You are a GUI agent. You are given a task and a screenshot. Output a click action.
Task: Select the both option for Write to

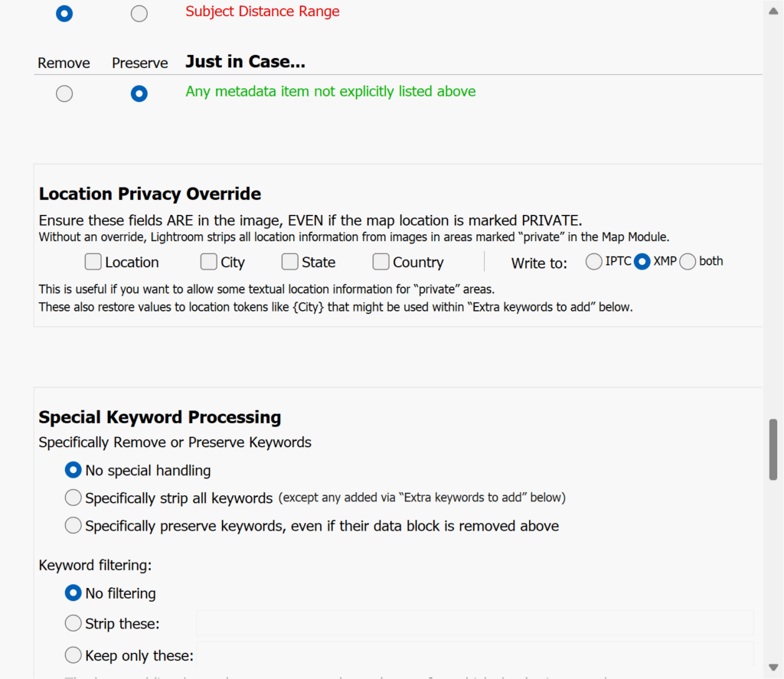coord(688,262)
